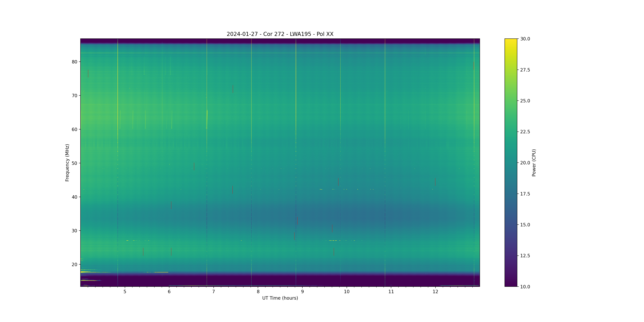The width and height of the screenshot is (644, 322).
Task: Click the 12.5 colorbar tick label
Action: 525,256
